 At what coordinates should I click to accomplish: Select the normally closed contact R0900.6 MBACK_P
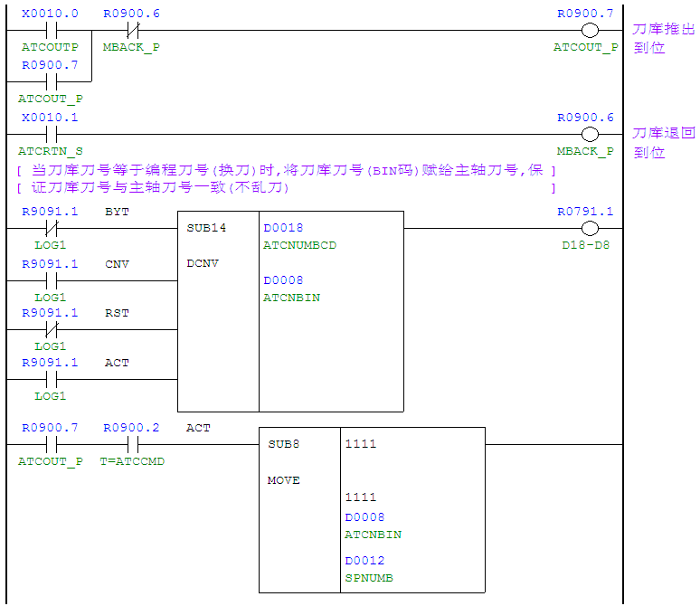click(x=131, y=30)
